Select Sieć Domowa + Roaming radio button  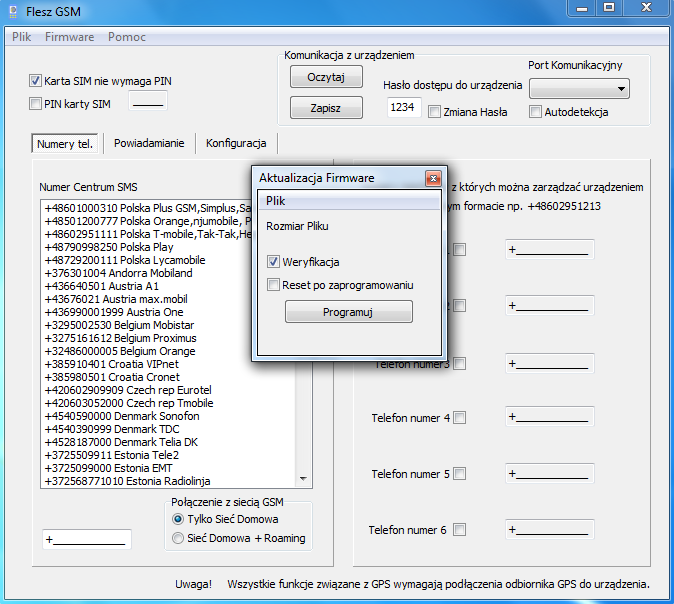[178, 538]
